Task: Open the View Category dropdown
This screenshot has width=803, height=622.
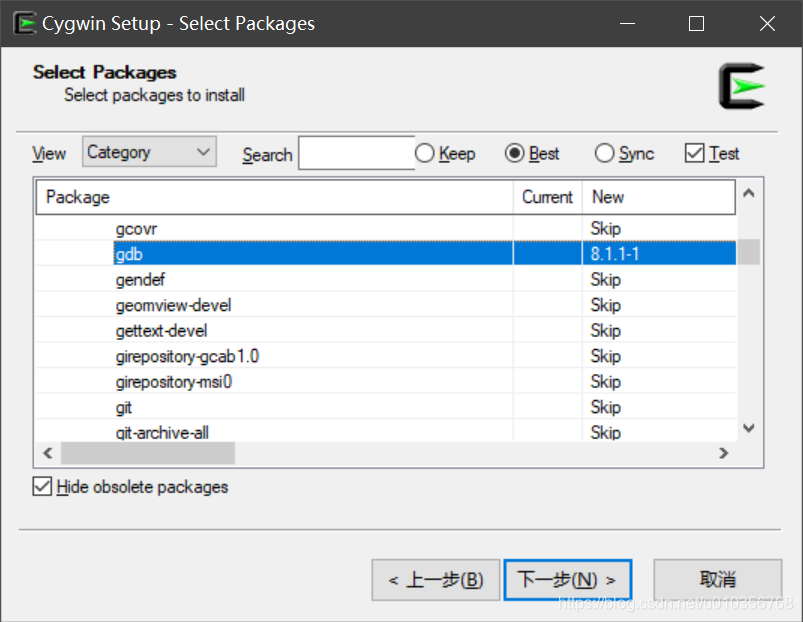Action: tap(150, 152)
